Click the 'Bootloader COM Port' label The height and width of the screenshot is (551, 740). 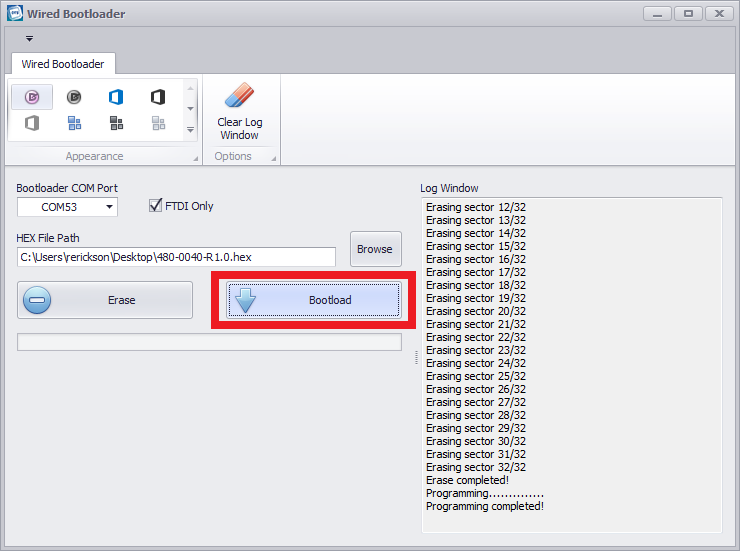pos(67,188)
